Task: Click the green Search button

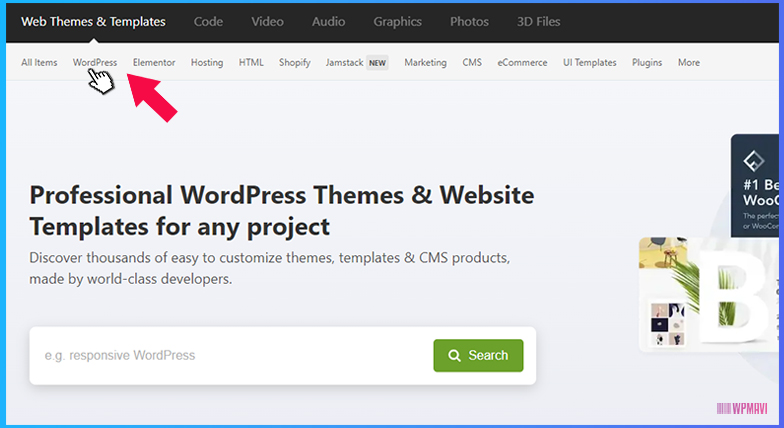Action: (x=478, y=356)
